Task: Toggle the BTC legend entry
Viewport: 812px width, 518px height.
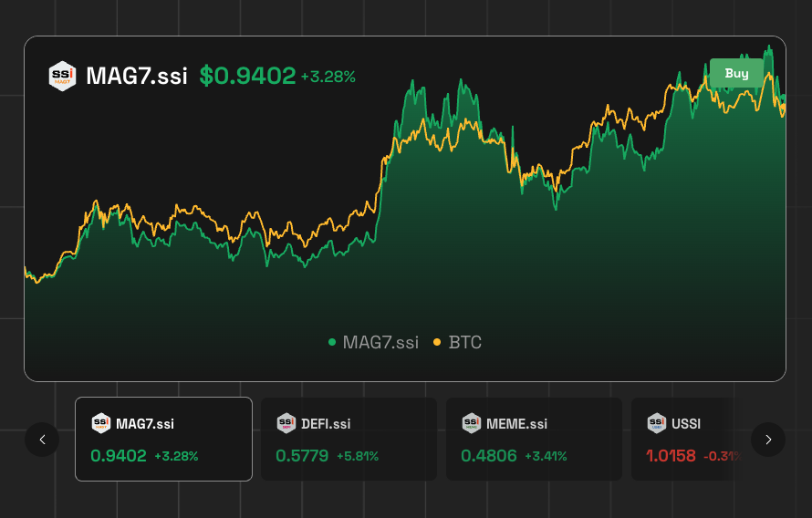Action: (x=457, y=343)
